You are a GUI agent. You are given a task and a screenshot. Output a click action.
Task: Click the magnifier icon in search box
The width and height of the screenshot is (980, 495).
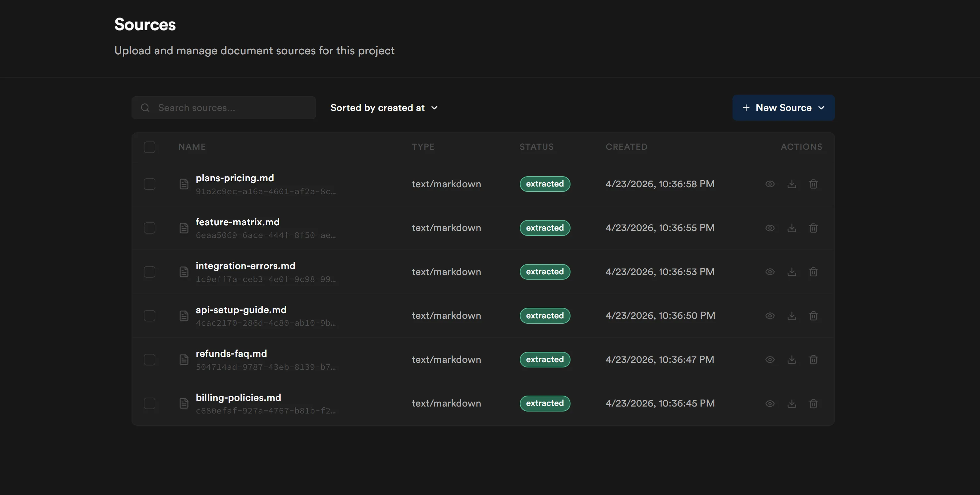(145, 108)
